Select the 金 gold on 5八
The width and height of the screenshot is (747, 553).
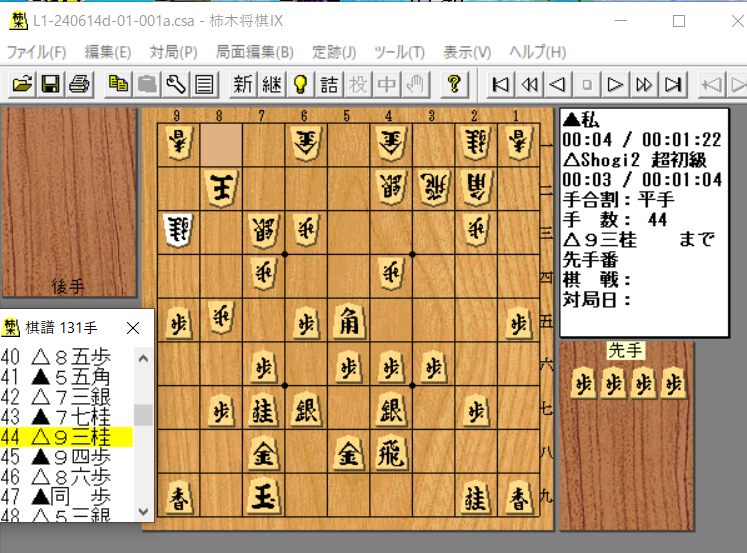[349, 453]
